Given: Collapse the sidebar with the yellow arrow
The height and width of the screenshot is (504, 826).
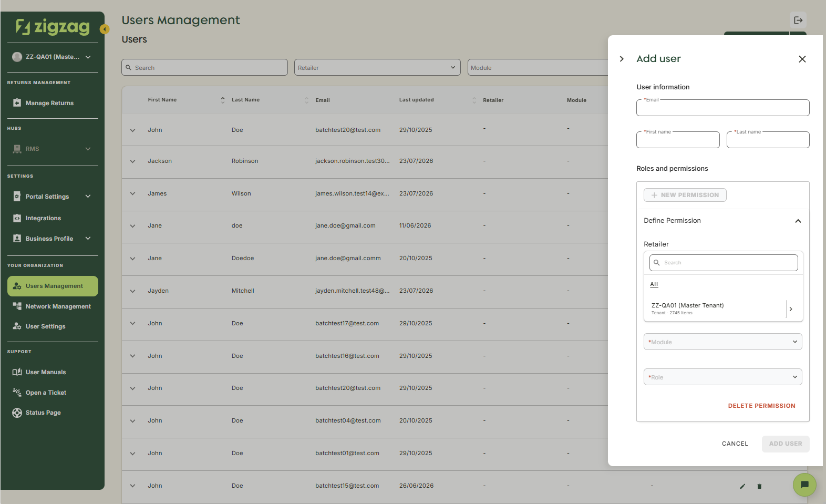Looking at the screenshot, I should pyautogui.click(x=105, y=29).
